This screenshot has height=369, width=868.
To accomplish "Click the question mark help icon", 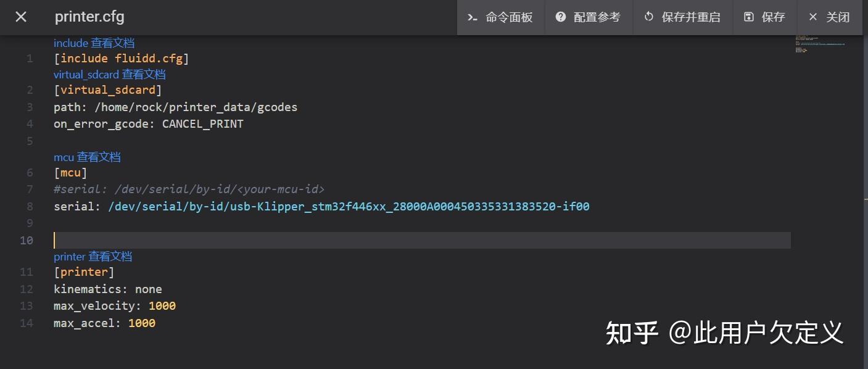I will tap(560, 17).
